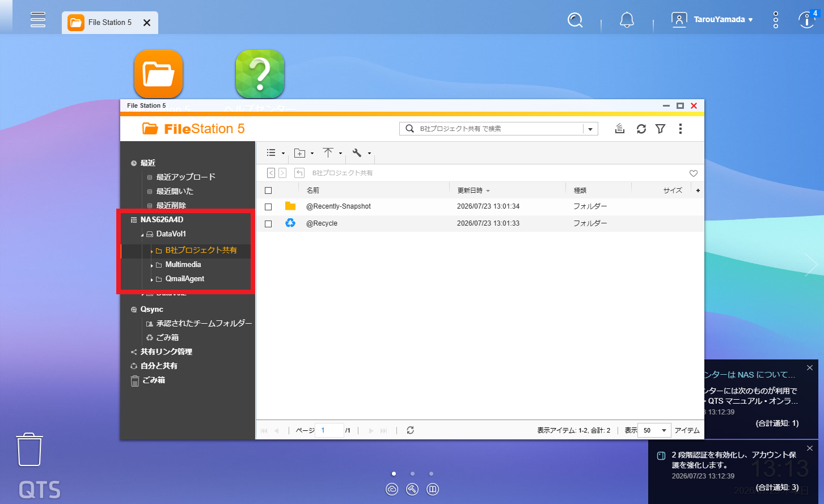Refresh File Station using the top toolbar icon
This screenshot has width=824, height=504.
click(x=641, y=129)
